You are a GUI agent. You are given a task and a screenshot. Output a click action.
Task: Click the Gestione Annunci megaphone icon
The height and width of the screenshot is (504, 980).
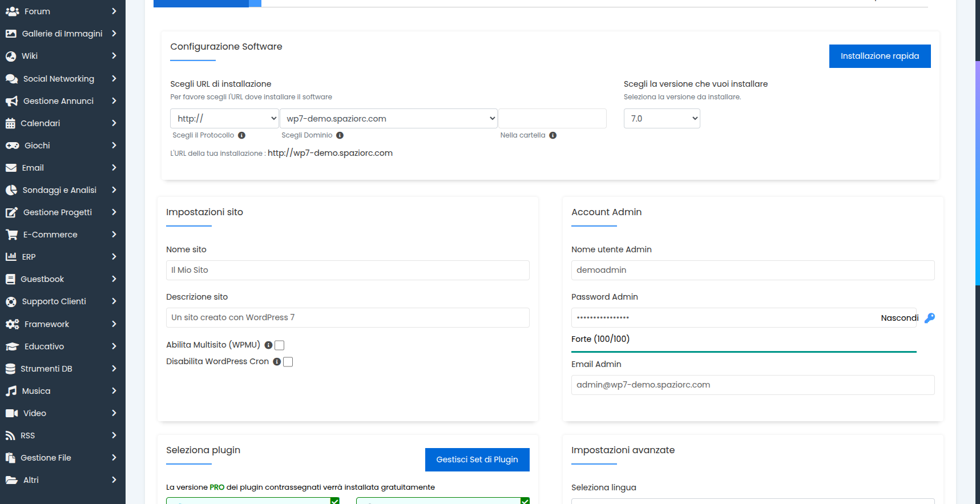[11, 101]
